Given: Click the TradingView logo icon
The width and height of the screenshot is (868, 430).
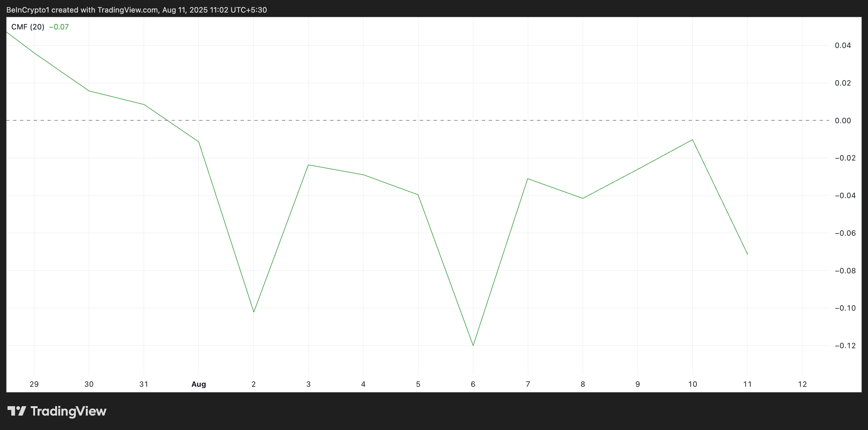Looking at the screenshot, I should pos(17,411).
